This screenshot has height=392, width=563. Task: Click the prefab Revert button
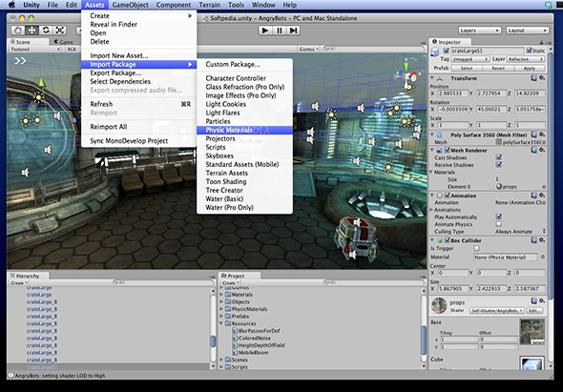(498, 68)
